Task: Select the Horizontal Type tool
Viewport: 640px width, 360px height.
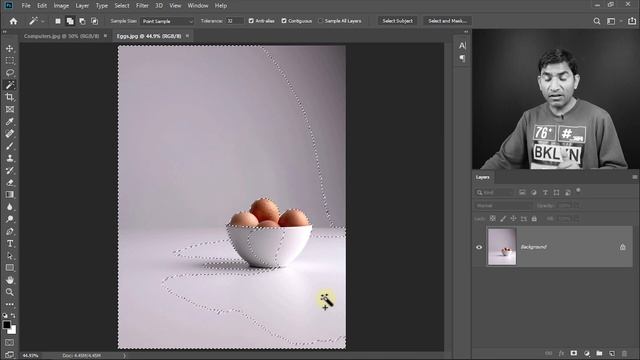Action: [x=10, y=244]
